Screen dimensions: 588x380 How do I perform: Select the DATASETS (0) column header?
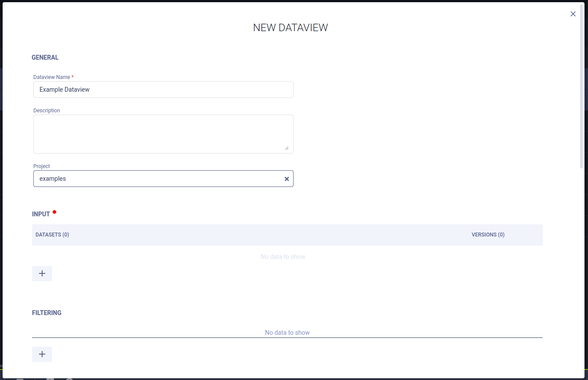click(52, 235)
